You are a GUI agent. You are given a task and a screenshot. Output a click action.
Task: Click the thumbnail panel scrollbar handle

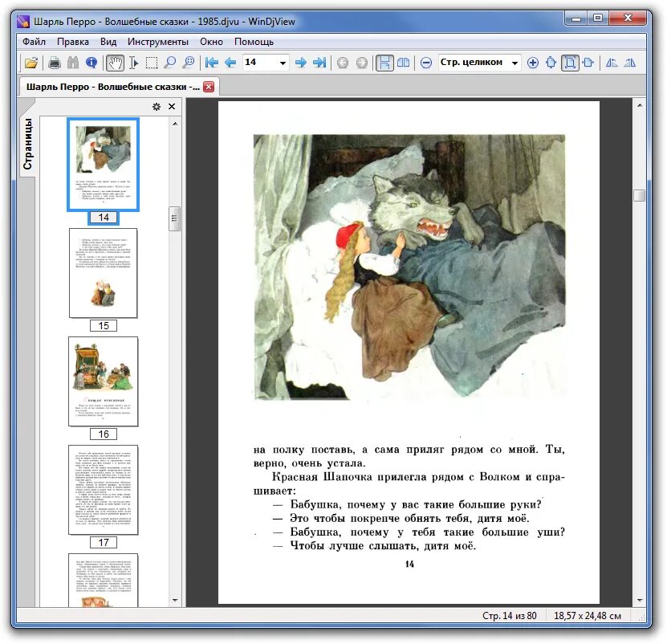174,218
